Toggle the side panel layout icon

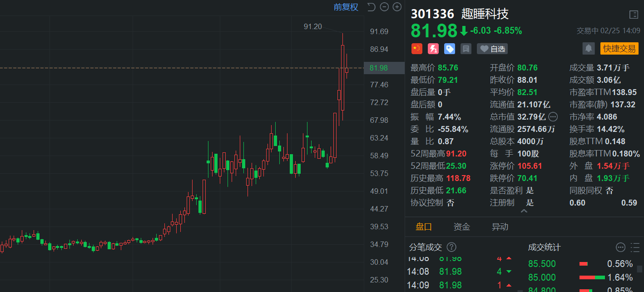point(634,15)
